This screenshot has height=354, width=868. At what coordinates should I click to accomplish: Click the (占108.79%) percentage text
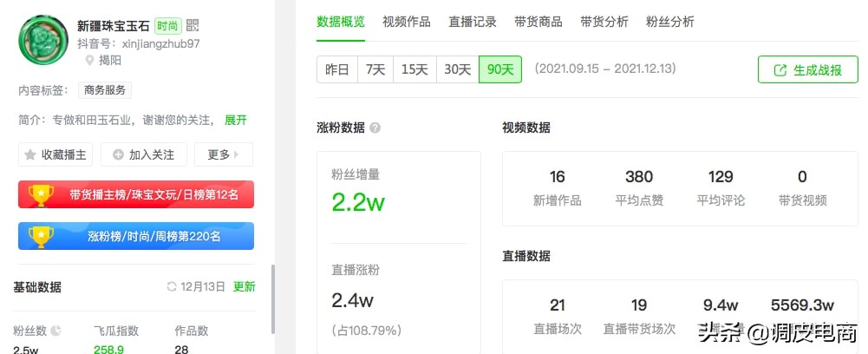click(x=367, y=331)
